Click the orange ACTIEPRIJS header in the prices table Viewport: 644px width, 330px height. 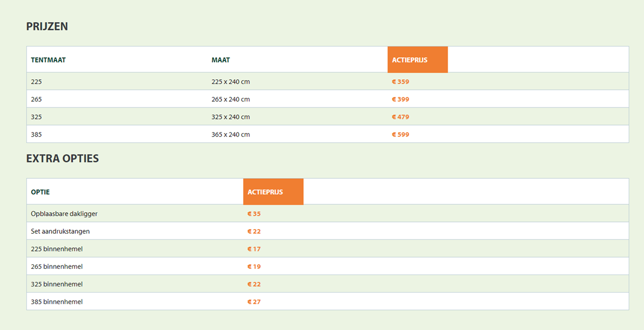point(417,59)
